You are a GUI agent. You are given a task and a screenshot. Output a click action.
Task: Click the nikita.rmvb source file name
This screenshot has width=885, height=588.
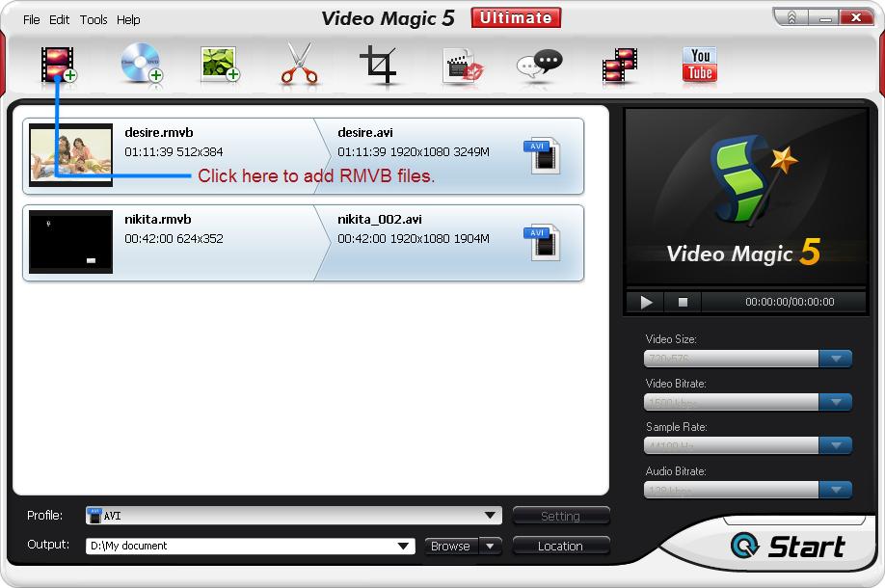pos(158,220)
